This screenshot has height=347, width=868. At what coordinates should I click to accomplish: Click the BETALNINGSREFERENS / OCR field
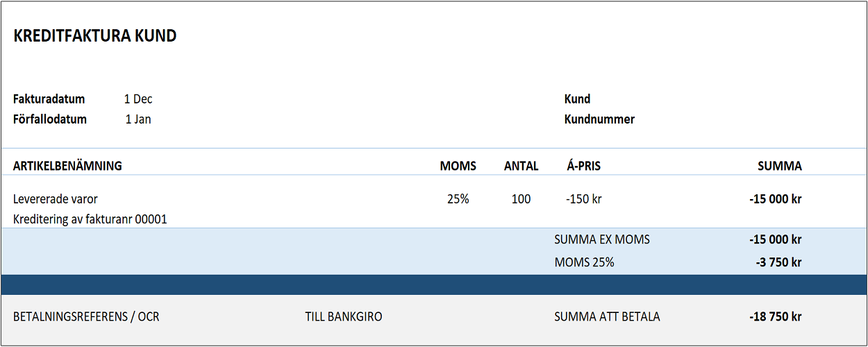coord(86,317)
